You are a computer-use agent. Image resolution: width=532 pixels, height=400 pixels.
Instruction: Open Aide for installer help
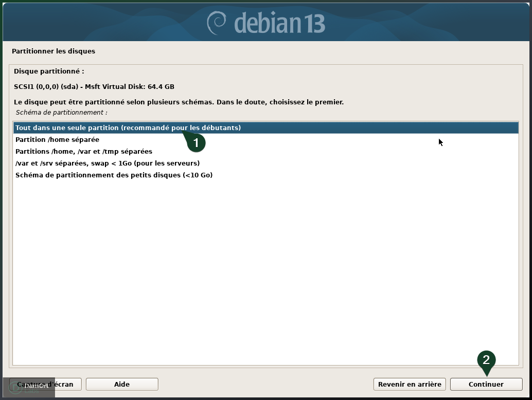click(x=122, y=384)
